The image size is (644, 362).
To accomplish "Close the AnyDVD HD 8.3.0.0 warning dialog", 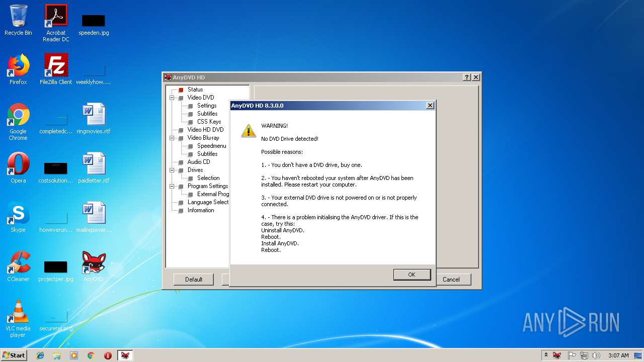I will pos(430,106).
